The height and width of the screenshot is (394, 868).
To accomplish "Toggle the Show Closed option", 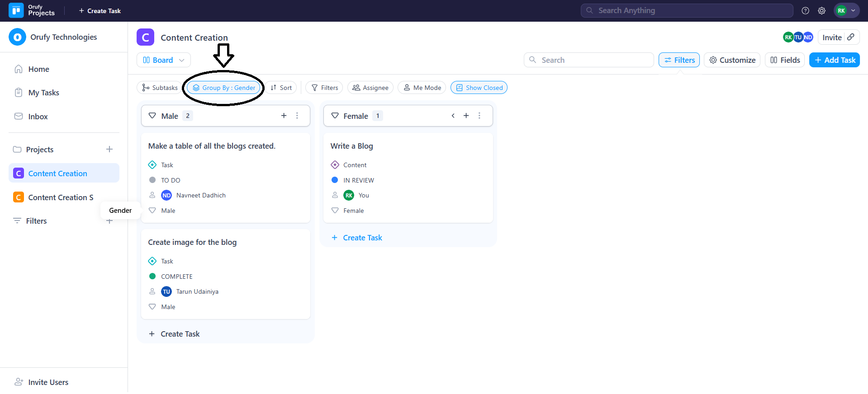I will tap(479, 88).
